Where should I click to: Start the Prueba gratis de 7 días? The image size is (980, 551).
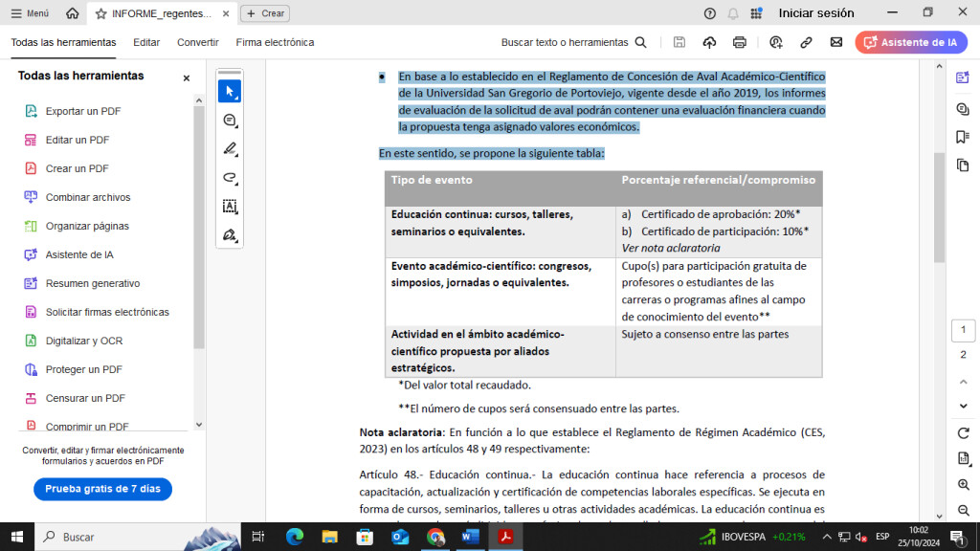coord(102,489)
